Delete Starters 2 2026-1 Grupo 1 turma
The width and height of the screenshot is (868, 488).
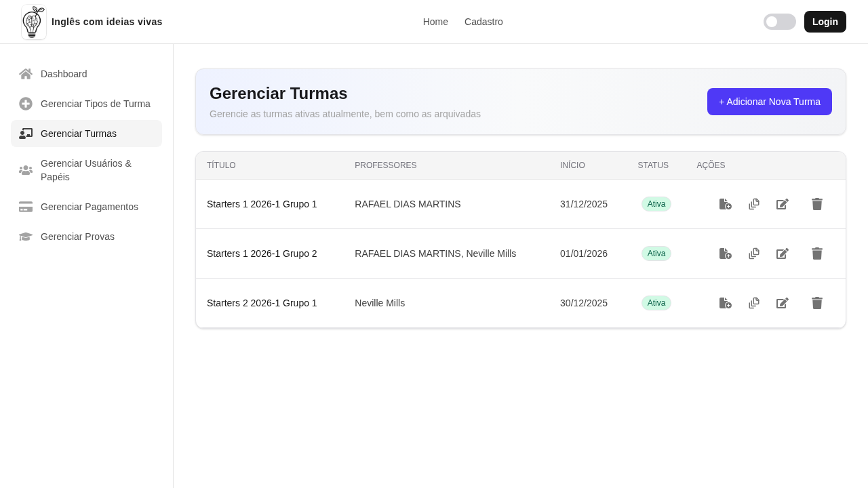coord(817,303)
